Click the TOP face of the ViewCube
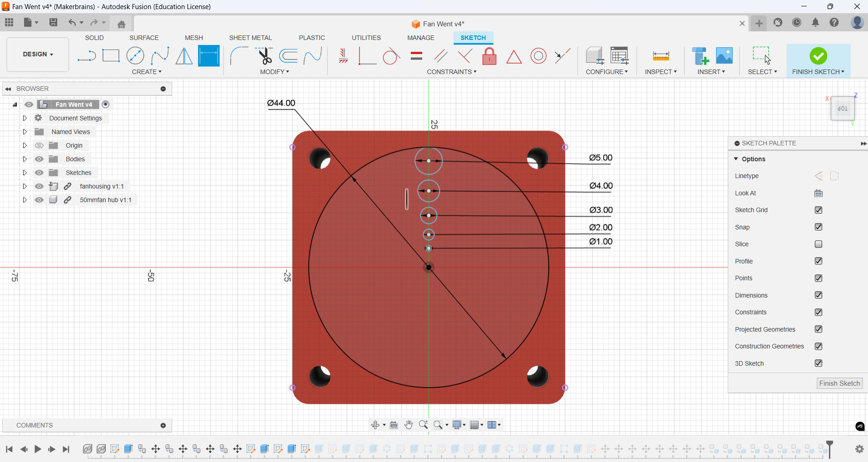Viewport: 868px width, 462px height. (843, 108)
